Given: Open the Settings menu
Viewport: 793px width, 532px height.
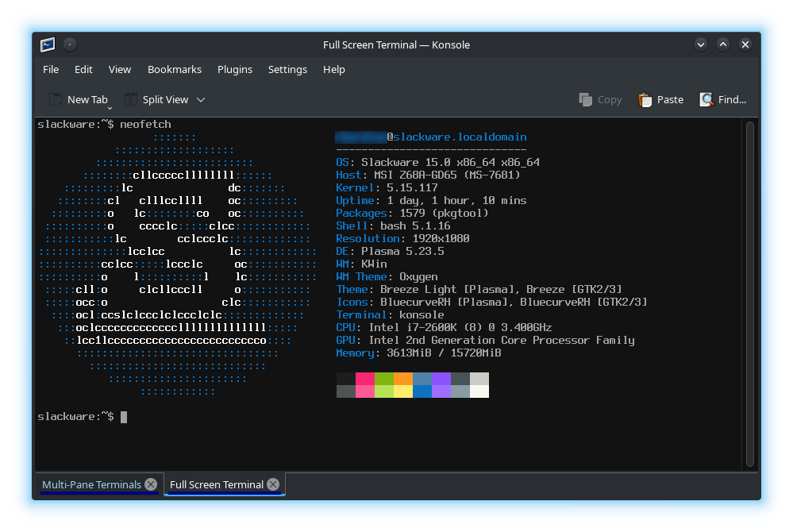Looking at the screenshot, I should point(287,70).
